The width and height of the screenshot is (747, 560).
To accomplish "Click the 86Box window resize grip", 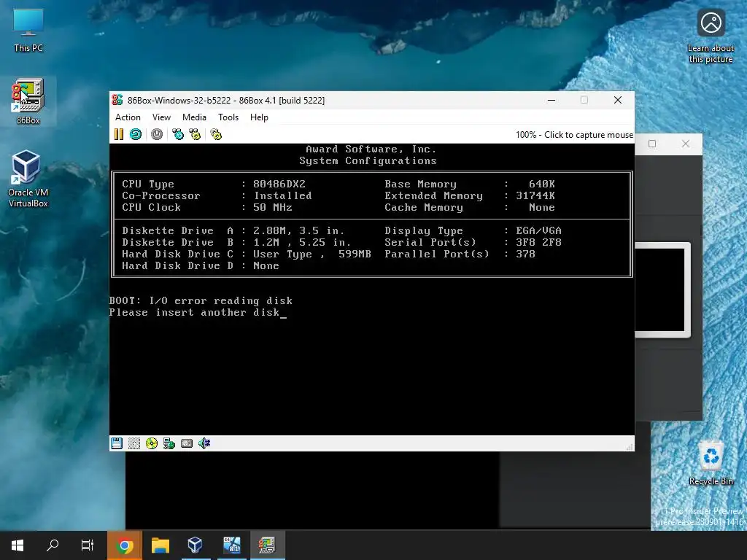I will tap(630, 447).
